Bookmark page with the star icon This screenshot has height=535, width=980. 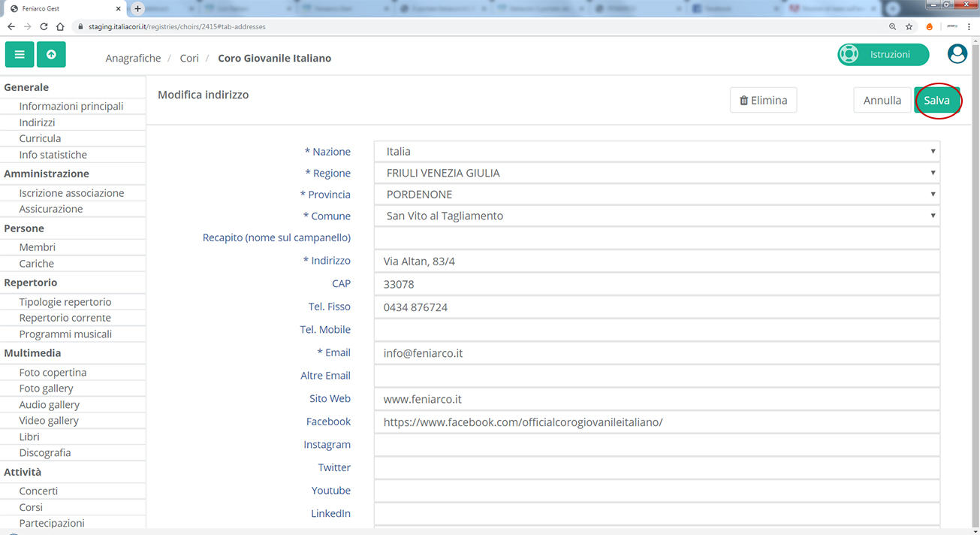[909, 26]
